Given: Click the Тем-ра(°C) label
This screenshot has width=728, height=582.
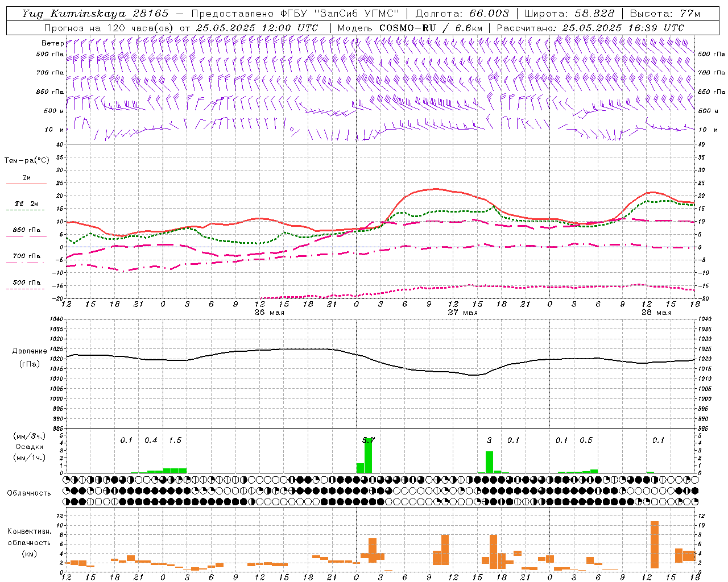Looking at the screenshot, I should pyautogui.click(x=27, y=161).
